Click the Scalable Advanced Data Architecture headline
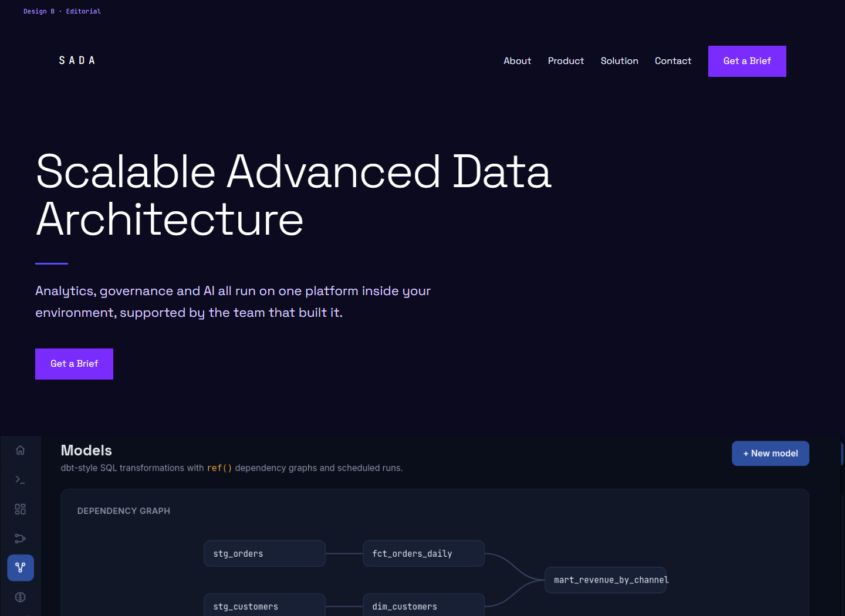The height and width of the screenshot is (616, 845). point(293,195)
